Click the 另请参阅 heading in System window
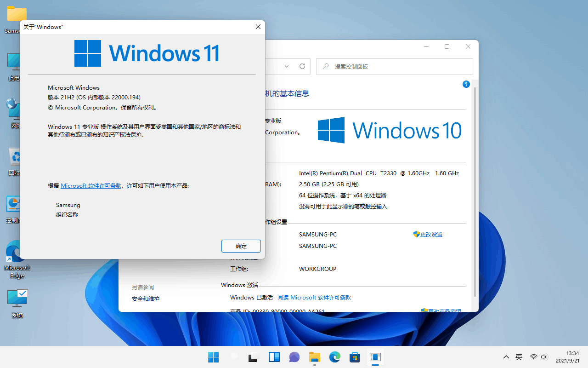 pyautogui.click(x=143, y=287)
